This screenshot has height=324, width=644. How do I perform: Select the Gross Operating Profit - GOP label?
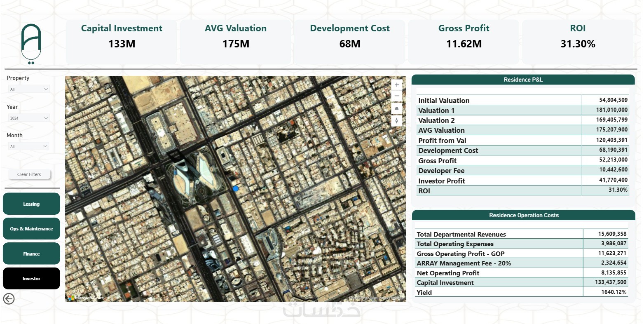[461, 254]
